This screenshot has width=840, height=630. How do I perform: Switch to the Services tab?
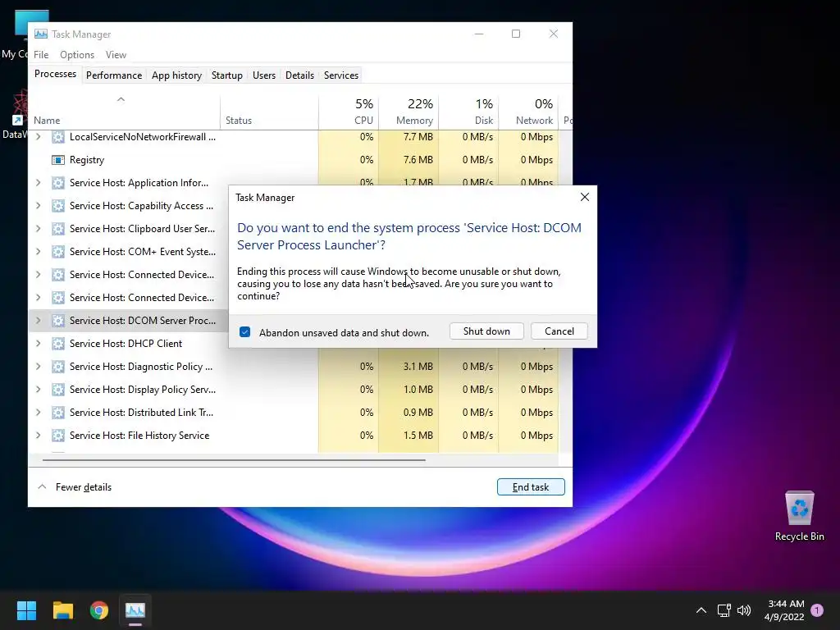(341, 75)
